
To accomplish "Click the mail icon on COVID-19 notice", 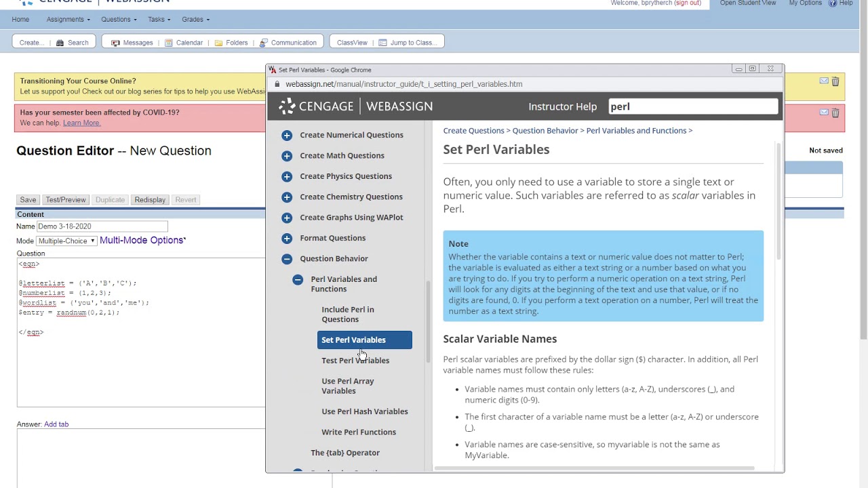I will click(x=824, y=113).
